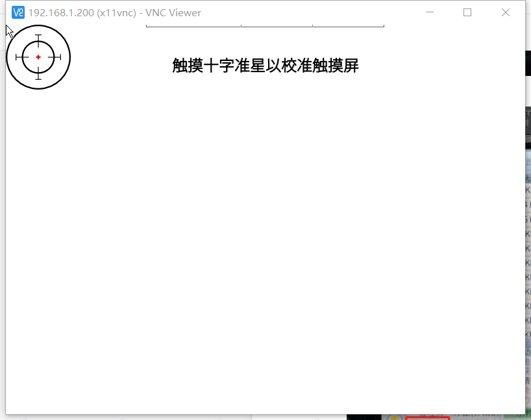531x420 pixels.
Task: Click the left tick mark of the crosshair
Action: coord(17,57)
